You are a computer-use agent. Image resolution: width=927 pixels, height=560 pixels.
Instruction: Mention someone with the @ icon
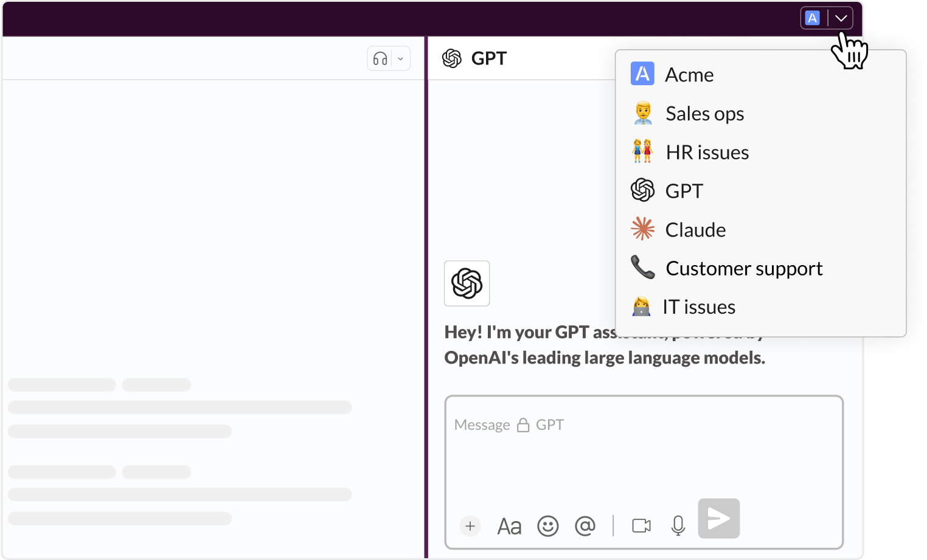(585, 525)
